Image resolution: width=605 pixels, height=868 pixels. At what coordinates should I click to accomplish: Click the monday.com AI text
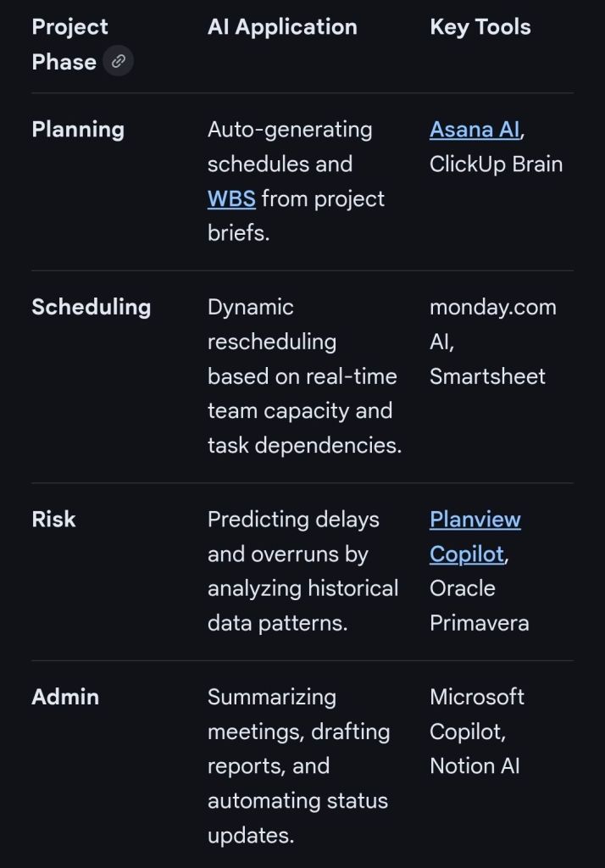pyautogui.click(x=492, y=324)
